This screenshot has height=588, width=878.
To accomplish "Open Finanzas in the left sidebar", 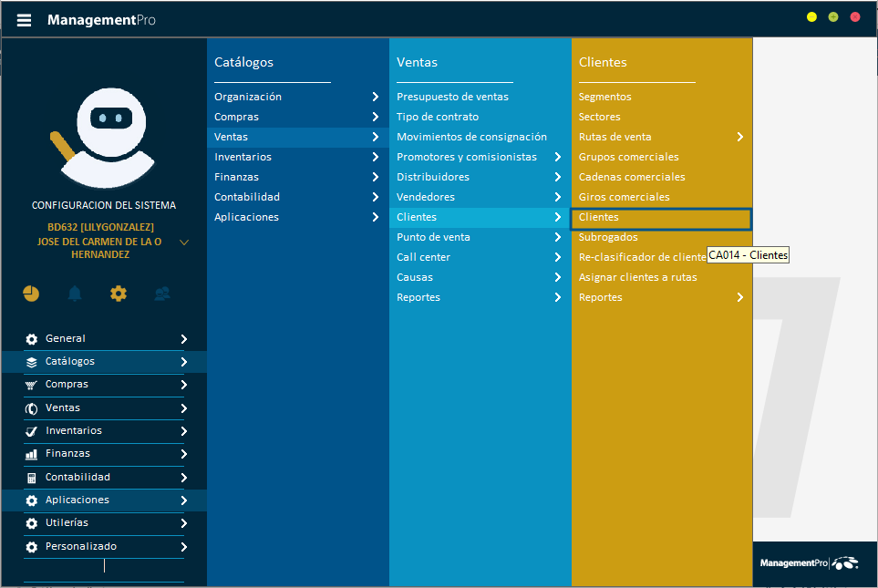I will click(105, 454).
